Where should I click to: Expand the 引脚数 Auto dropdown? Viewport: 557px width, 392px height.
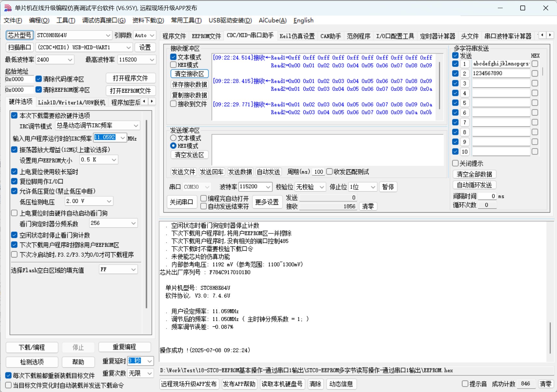point(152,35)
